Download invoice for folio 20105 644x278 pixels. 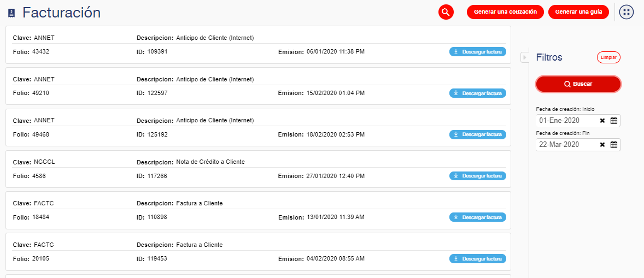pyautogui.click(x=477, y=259)
